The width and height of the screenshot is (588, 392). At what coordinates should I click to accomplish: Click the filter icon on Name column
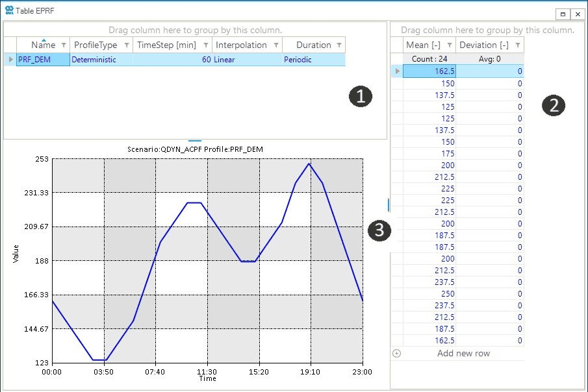[x=63, y=45]
